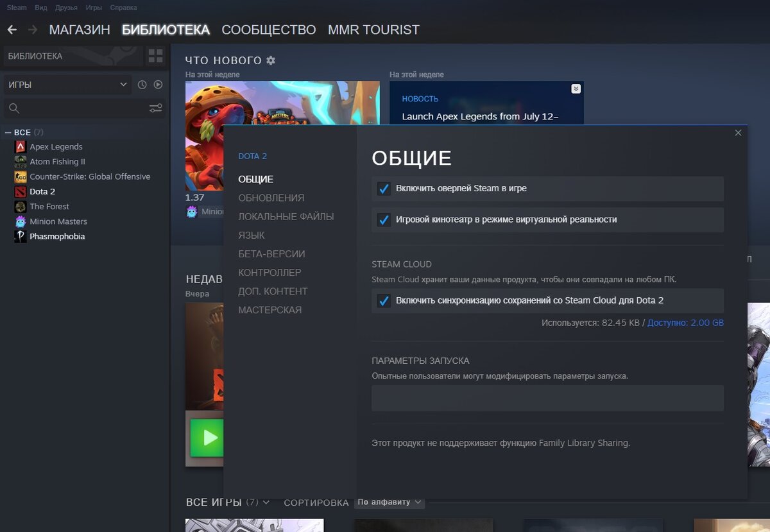
Task: Open the Игры menu
Action: coord(94,8)
